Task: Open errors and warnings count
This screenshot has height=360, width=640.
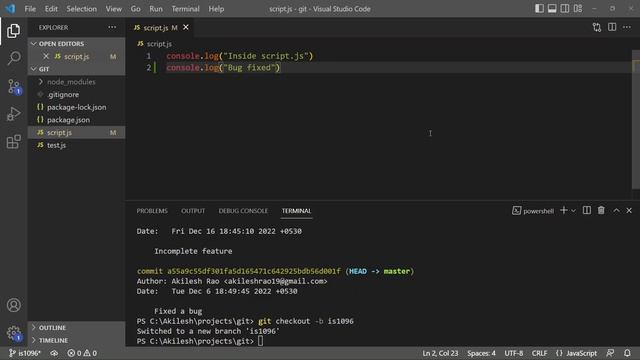Action: 82,353
